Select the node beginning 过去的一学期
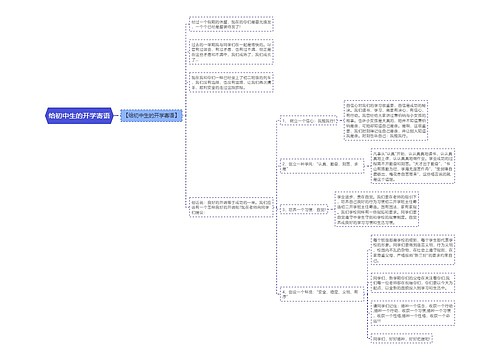 click(231, 52)
